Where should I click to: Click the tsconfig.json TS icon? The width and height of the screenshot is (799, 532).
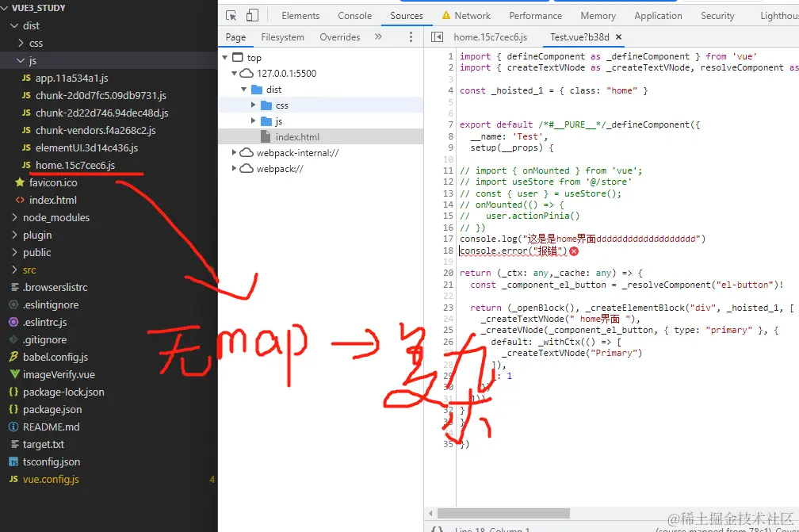pyautogui.click(x=13, y=461)
